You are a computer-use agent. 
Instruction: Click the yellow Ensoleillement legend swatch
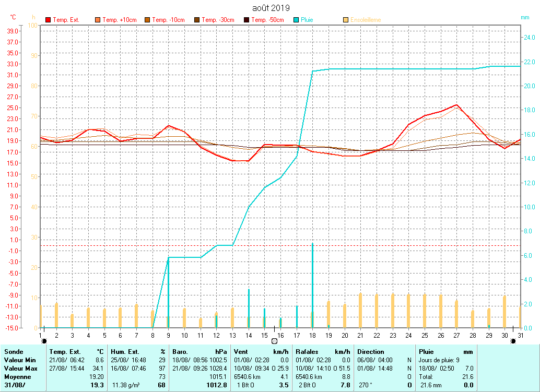click(x=346, y=20)
